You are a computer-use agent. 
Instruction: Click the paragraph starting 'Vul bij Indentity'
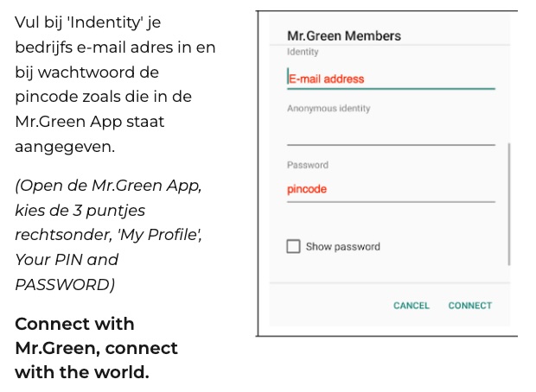(114, 85)
